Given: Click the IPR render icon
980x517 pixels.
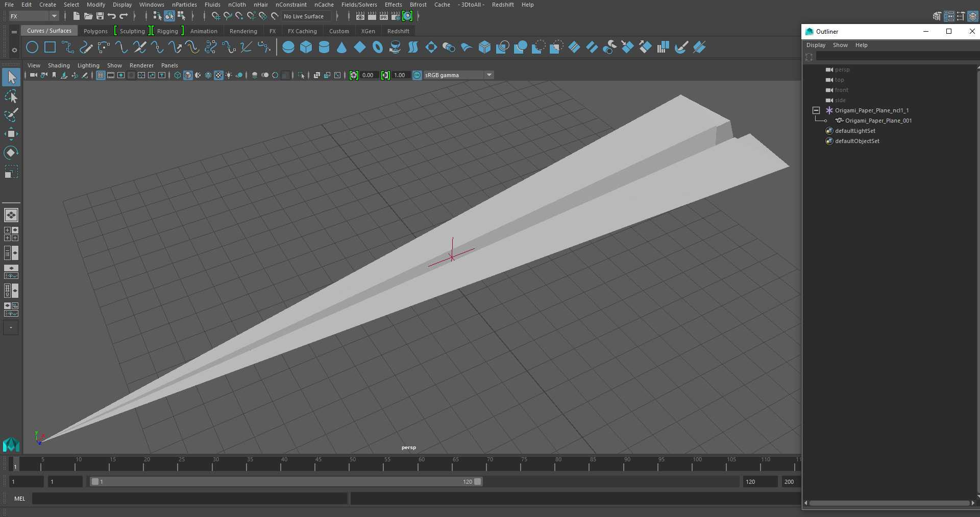Looking at the screenshot, I should point(384,16).
